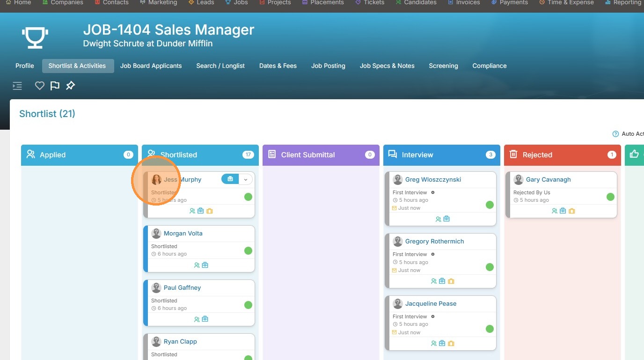Click the people icon on Paul Gaffney's card
644x360 pixels.
click(197, 319)
